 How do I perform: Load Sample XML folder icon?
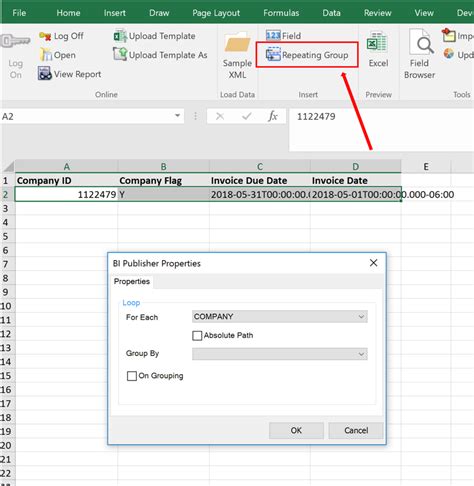pyautogui.click(x=237, y=43)
